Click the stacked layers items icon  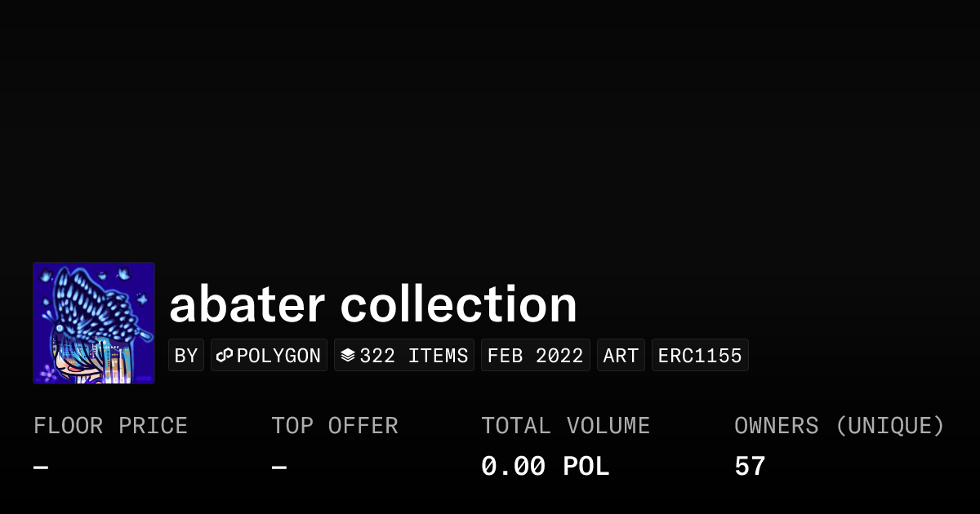tap(348, 356)
